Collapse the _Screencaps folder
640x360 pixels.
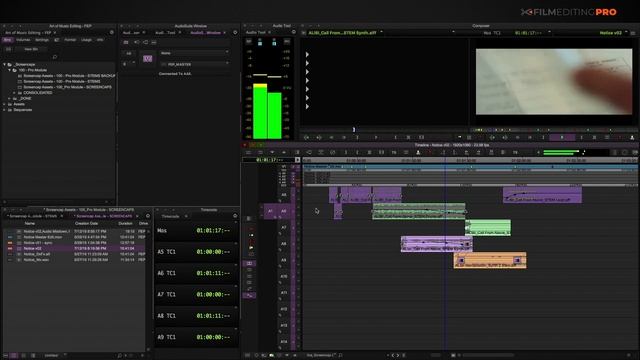[4, 64]
